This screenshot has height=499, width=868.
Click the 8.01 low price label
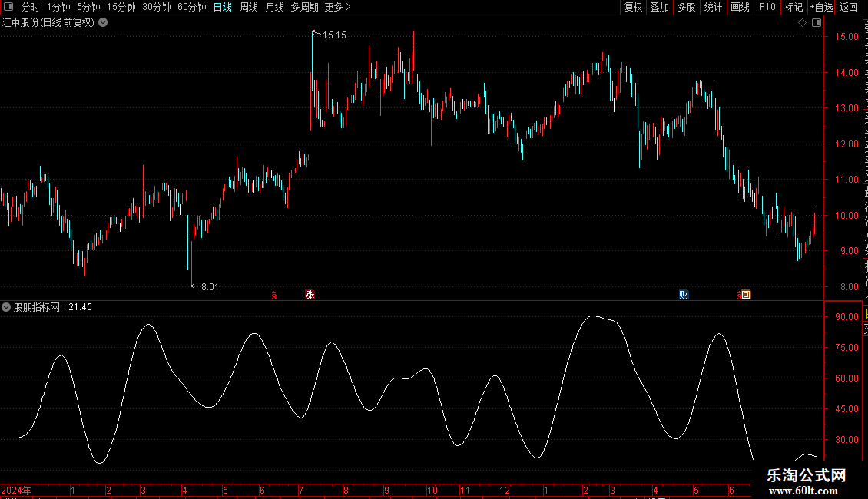coord(210,286)
